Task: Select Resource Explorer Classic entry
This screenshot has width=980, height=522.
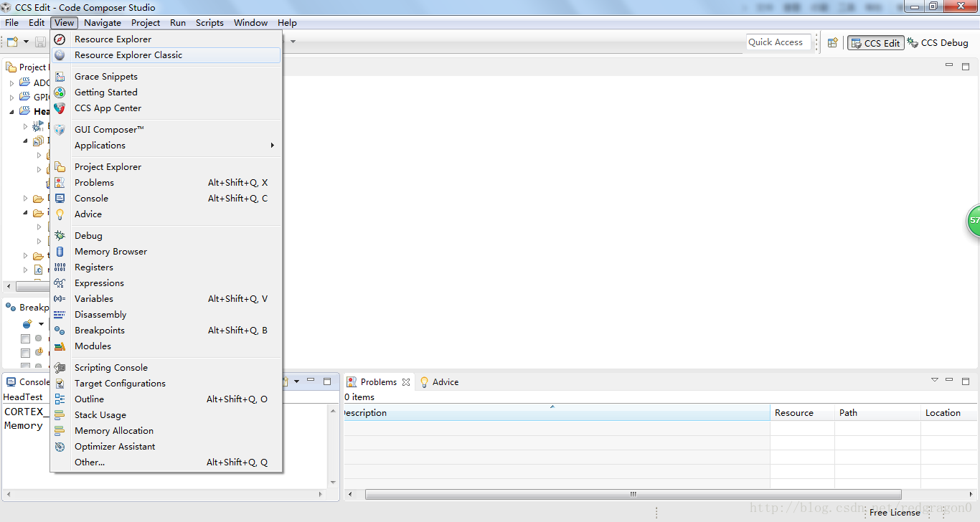Action: point(166,55)
